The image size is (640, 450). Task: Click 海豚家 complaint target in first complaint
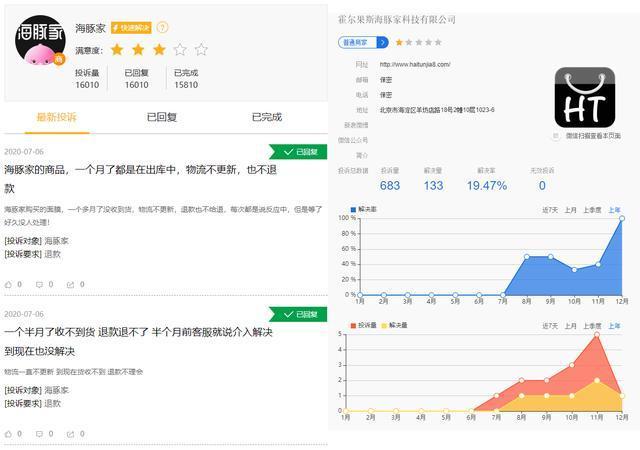pyautogui.click(x=56, y=241)
